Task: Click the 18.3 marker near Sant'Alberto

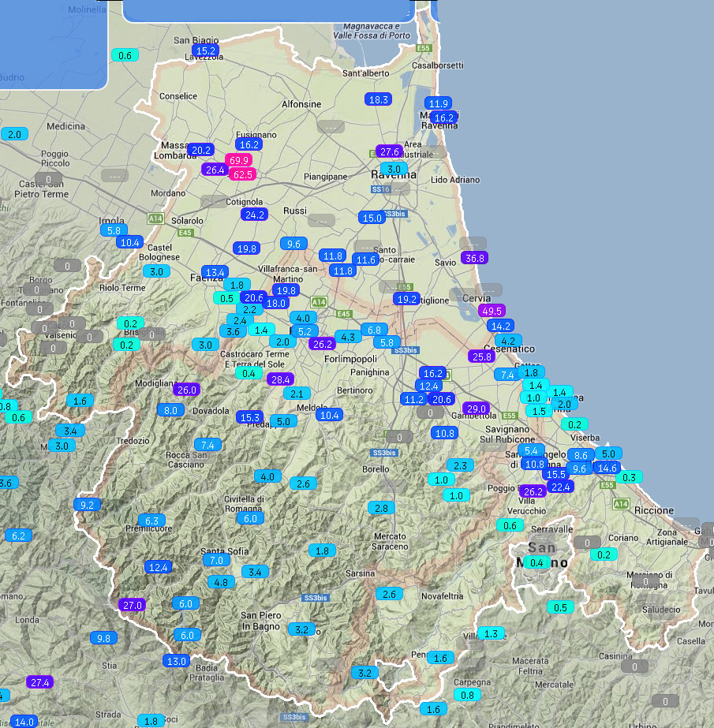Action: coord(378,99)
